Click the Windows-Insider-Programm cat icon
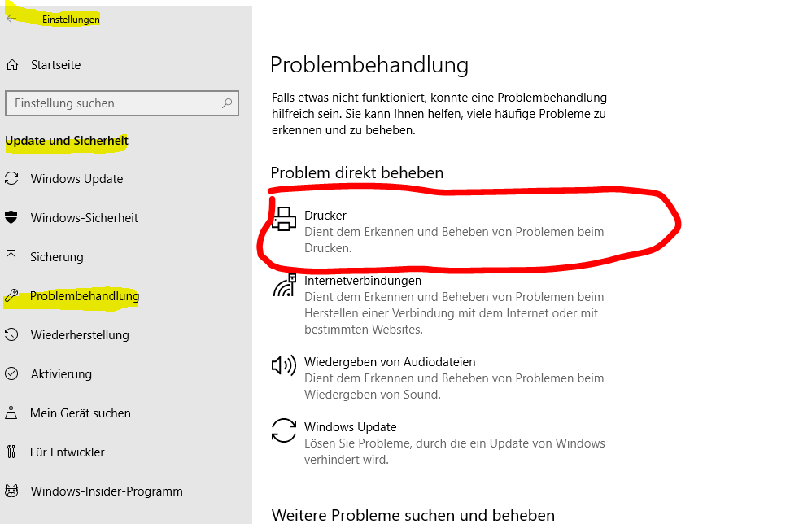Screen dimensions: 812x524 [11, 491]
